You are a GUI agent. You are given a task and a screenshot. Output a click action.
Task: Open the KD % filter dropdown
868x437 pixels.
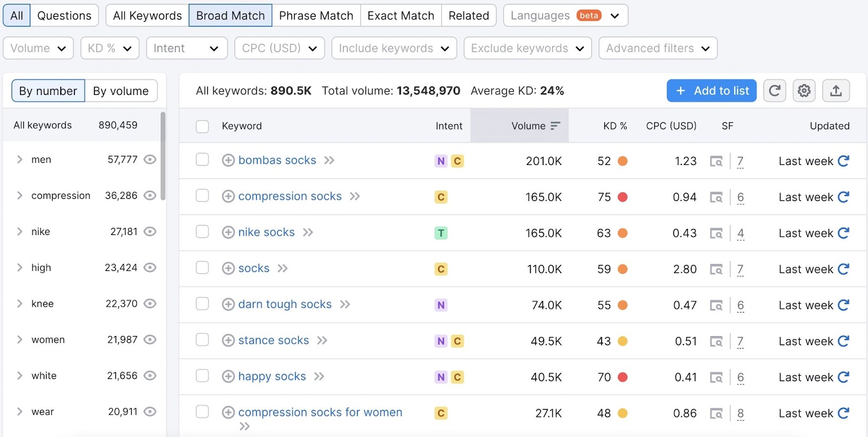click(110, 48)
